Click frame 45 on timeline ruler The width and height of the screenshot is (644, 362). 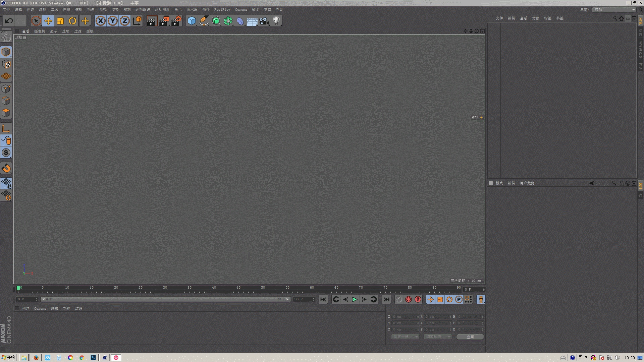[x=238, y=290]
